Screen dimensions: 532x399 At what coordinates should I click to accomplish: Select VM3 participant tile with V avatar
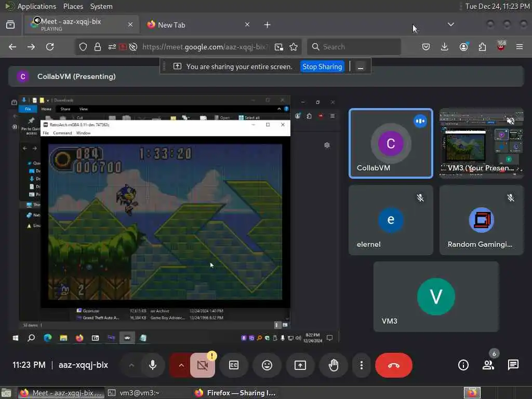pos(436,297)
